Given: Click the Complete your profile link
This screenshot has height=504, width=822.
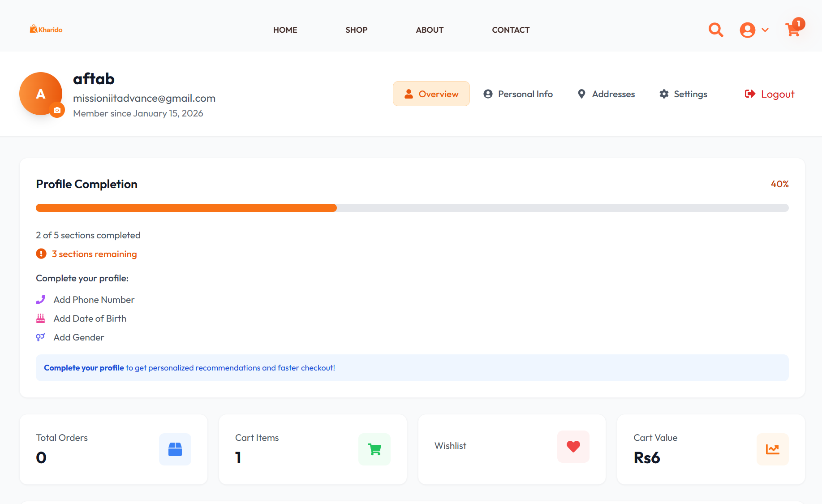Looking at the screenshot, I should coord(83,367).
